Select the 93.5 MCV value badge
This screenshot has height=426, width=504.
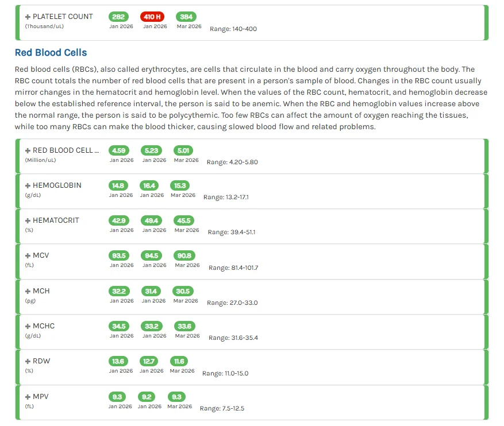[x=119, y=255]
